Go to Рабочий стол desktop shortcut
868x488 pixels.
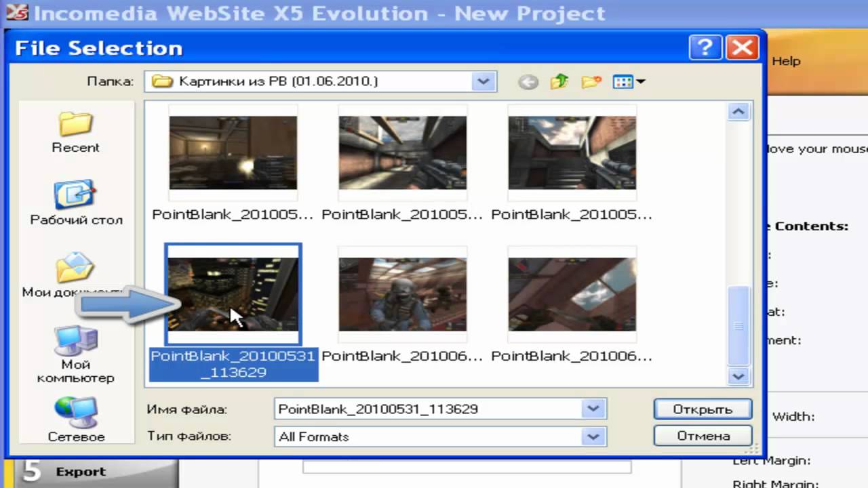76,203
